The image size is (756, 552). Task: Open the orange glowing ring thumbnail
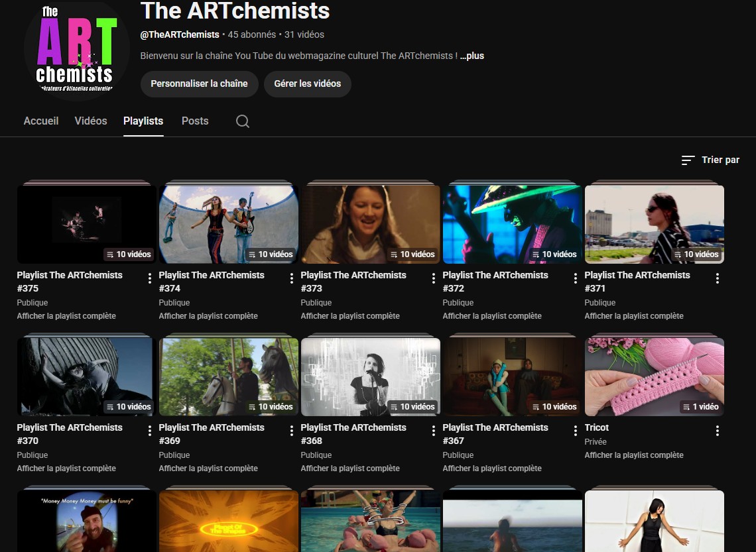pos(229,521)
